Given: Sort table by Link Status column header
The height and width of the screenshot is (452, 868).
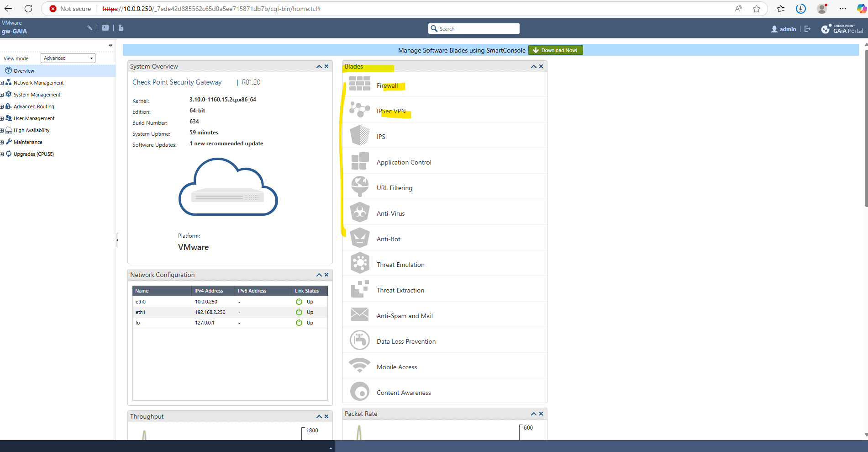Looking at the screenshot, I should click(310, 291).
